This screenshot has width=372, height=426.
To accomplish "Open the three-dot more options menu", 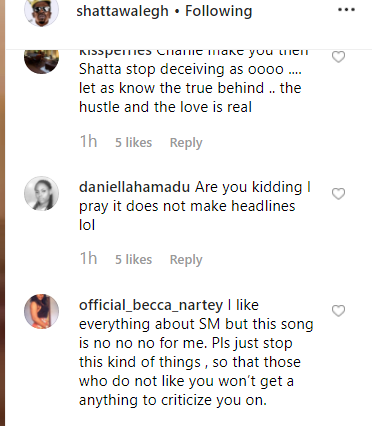I will pos(346,10).
